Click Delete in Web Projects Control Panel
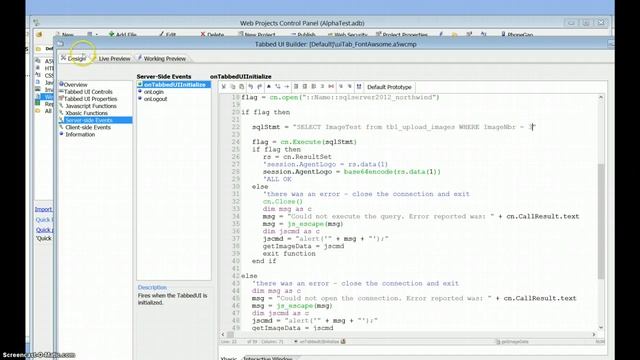Viewport: 640px width, 360px height. click(212, 35)
